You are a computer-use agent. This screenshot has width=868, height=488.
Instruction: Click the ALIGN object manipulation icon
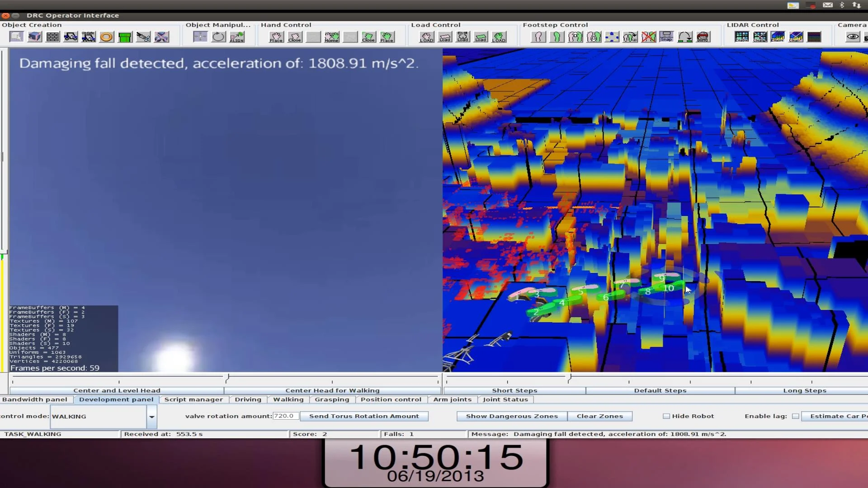[x=236, y=37]
